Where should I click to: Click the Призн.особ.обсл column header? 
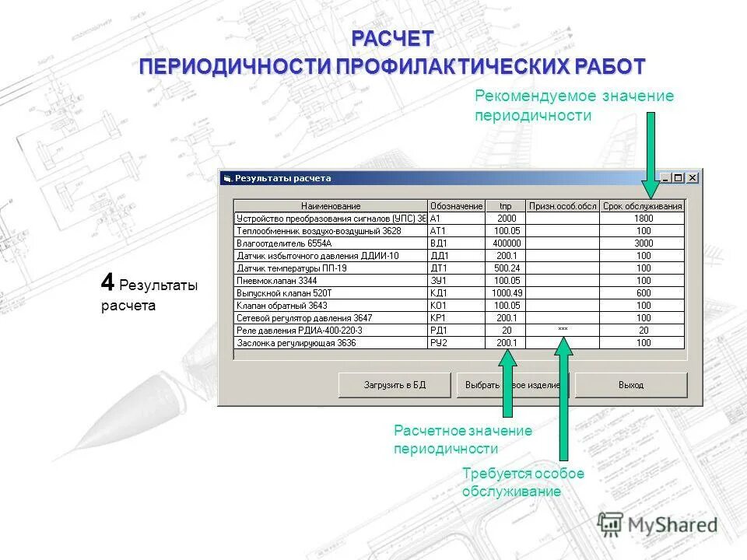(563, 206)
